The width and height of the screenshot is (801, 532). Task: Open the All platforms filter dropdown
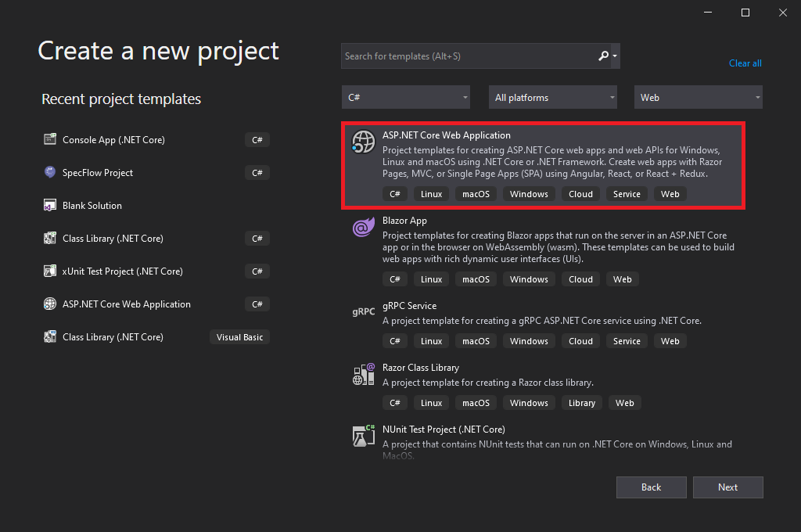point(553,97)
